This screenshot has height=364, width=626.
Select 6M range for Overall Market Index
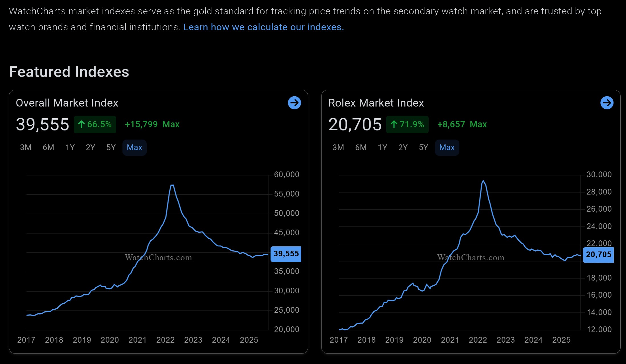click(x=48, y=148)
